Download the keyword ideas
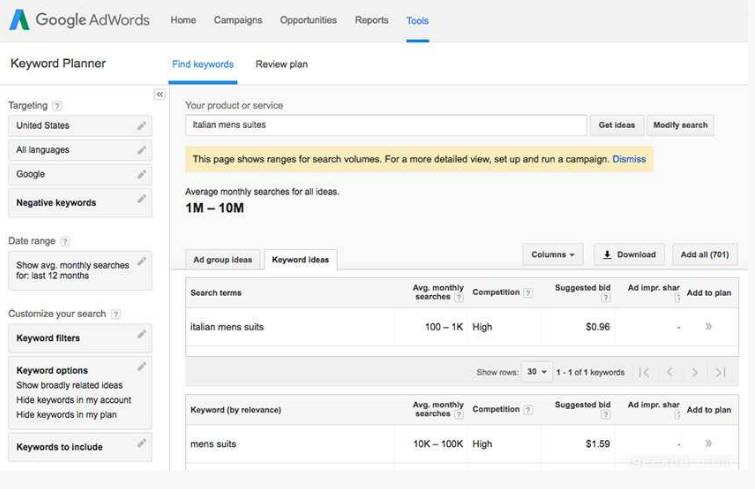The image size is (755, 489). tap(629, 254)
